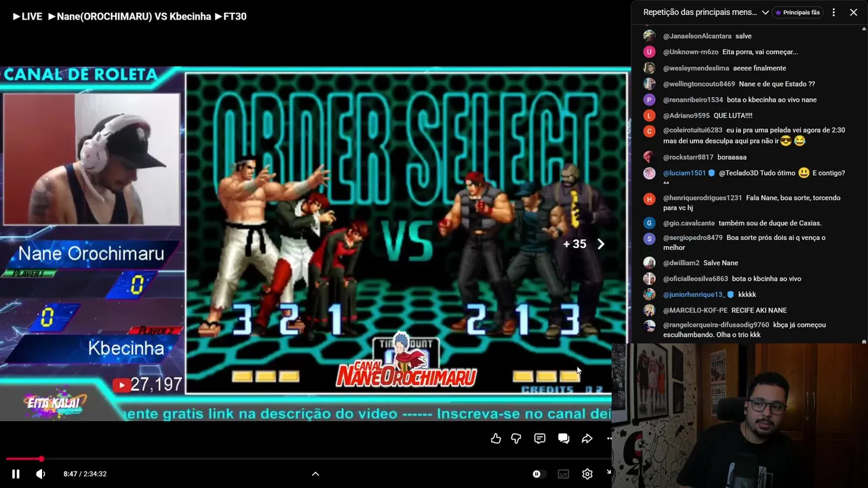Click username @coleirotuitui6283
Image resolution: width=868 pixels, height=488 pixels.
(x=693, y=130)
